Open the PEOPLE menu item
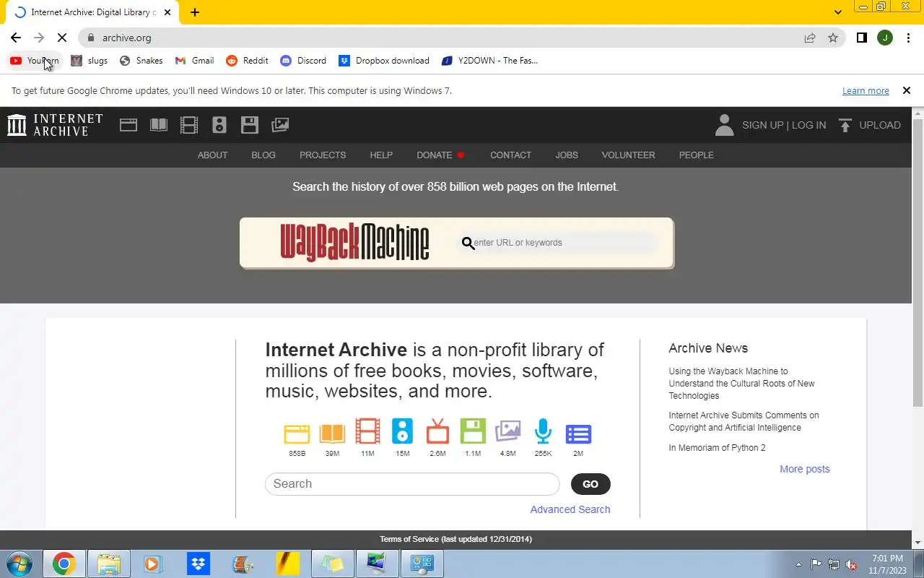Viewport: 924px width, 578px height. pyautogui.click(x=696, y=155)
